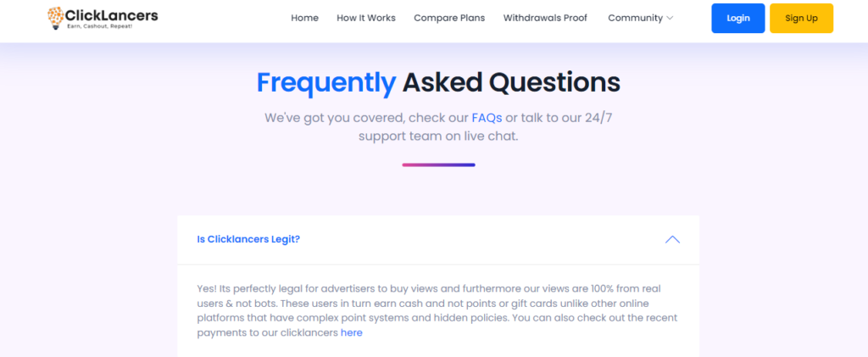Image resolution: width=868 pixels, height=357 pixels.
Task: Open the How It Works page
Action: [365, 18]
